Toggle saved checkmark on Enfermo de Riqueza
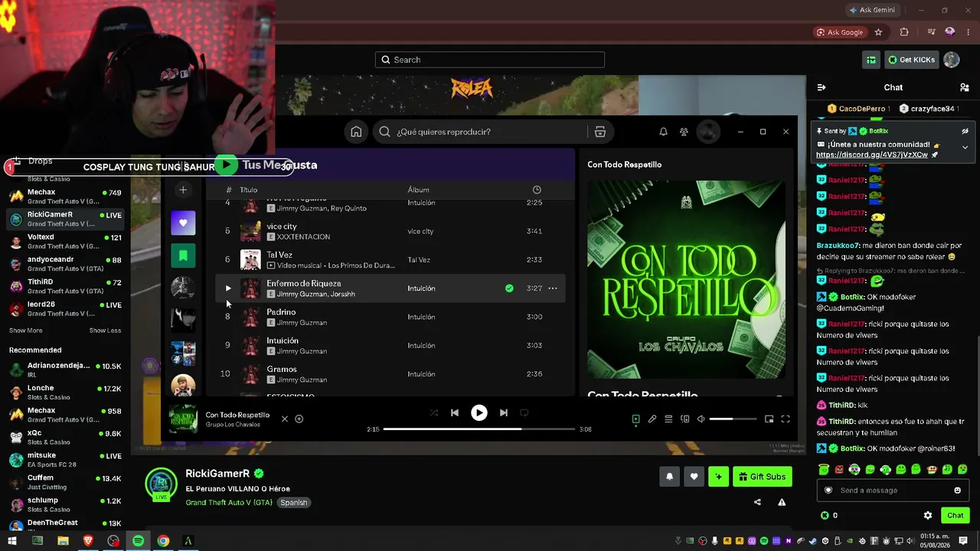 [x=509, y=289]
